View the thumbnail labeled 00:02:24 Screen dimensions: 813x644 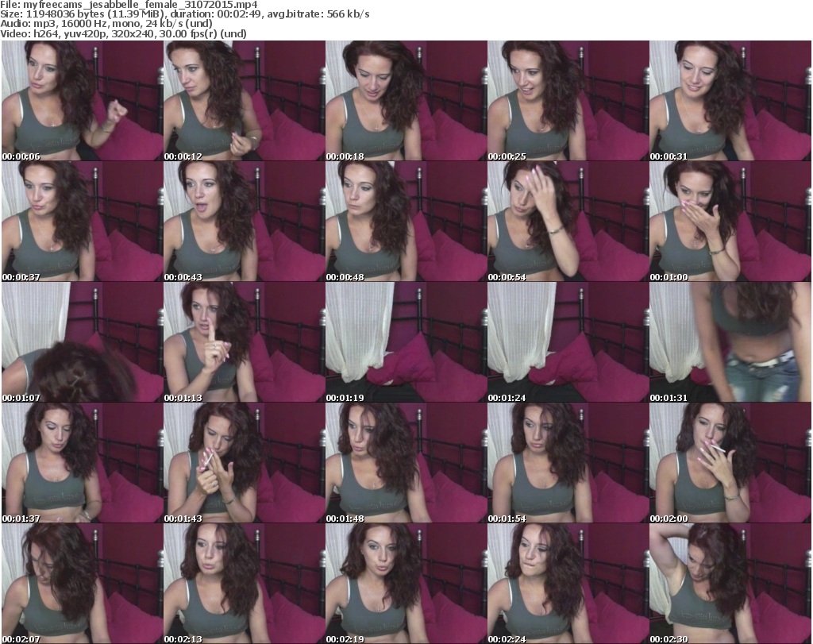[x=568, y=584]
